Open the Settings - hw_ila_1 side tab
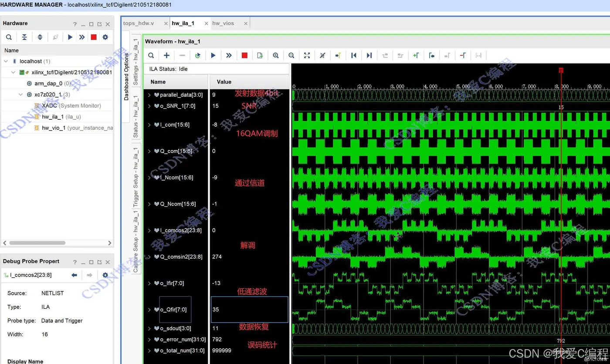The height and width of the screenshot is (364, 610). coord(136,61)
